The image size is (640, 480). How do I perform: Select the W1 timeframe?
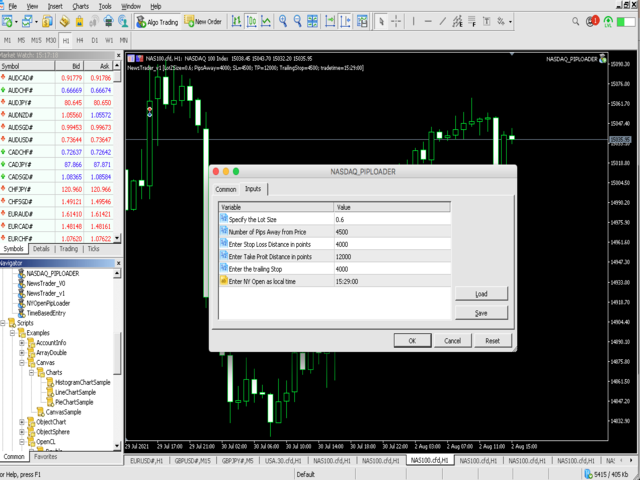(109, 40)
